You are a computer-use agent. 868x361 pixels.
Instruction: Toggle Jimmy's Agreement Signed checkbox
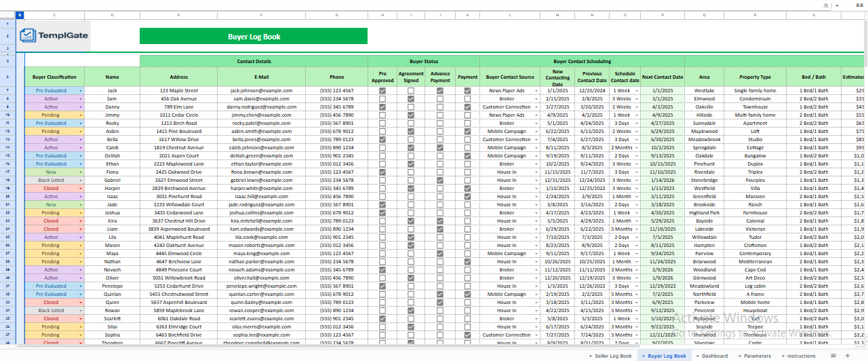pyautogui.click(x=411, y=115)
